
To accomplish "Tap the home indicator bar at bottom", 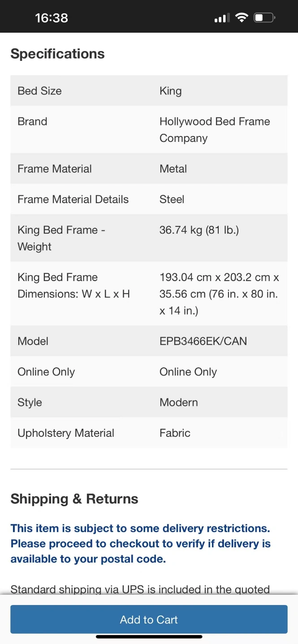I will pos(149,636).
